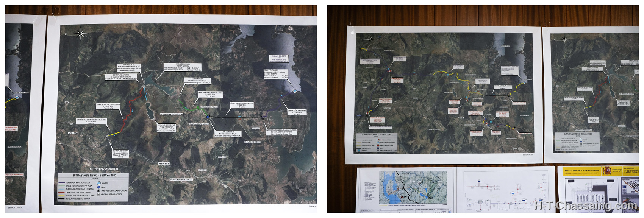Screen dimensions: 644x218
Task: Click the Punto de Entrega del Caudal legend icon
Action: [x=98, y=190]
